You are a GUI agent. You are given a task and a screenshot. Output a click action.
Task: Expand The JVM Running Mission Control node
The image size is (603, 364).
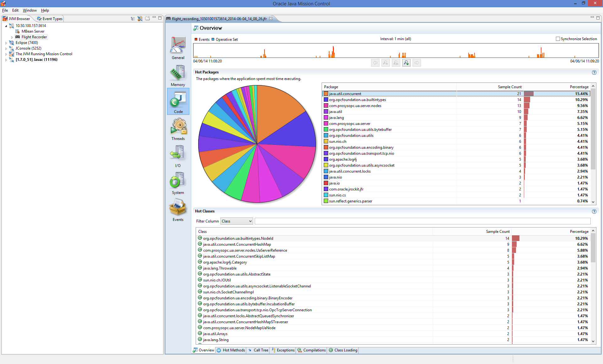coord(6,54)
